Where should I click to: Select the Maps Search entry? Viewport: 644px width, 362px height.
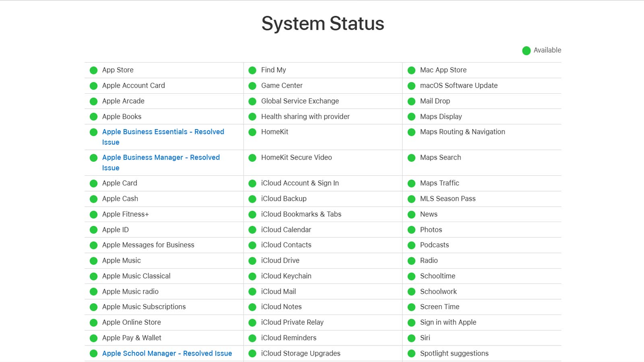[x=441, y=158]
